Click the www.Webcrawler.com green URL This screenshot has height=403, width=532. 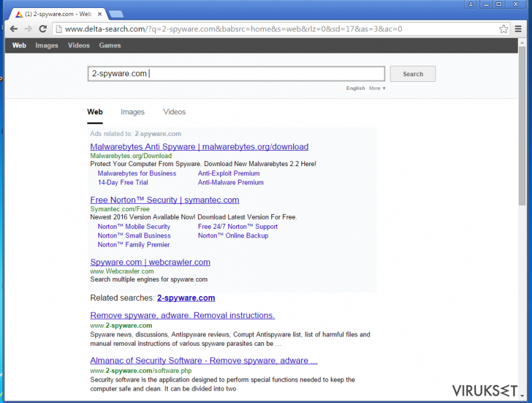(122, 271)
